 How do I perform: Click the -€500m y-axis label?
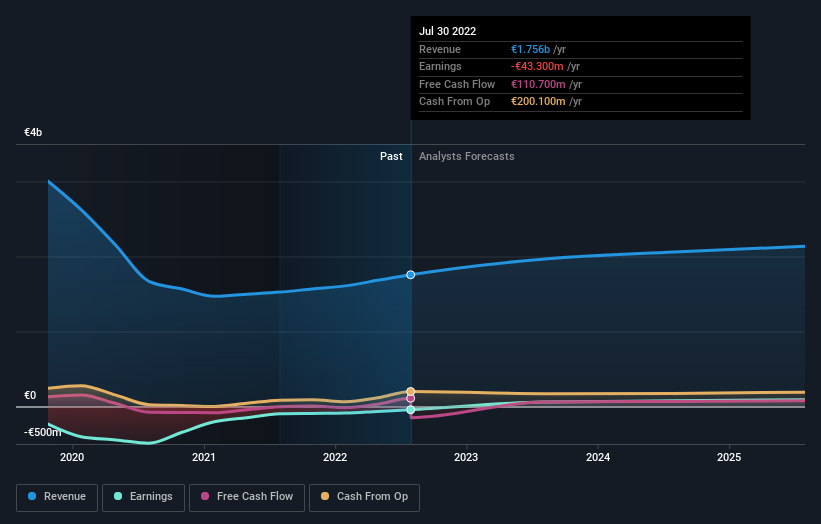42,432
